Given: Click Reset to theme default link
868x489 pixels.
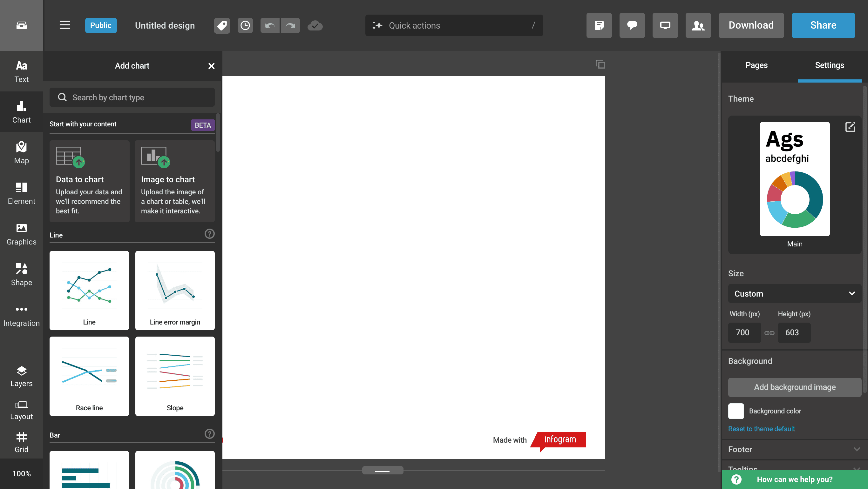Looking at the screenshot, I should coord(761,429).
